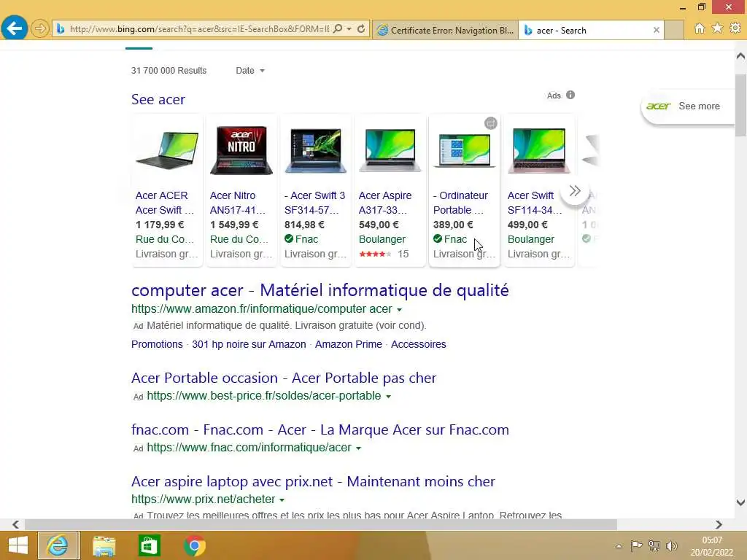Open computer acer Matériel informatique result
Screen dimensions: 747x560
point(320,290)
